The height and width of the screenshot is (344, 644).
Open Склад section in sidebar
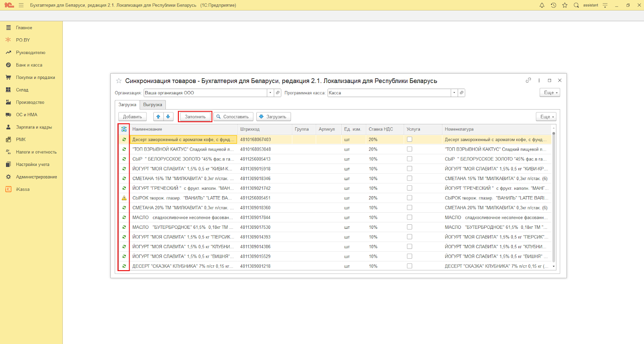pos(22,90)
